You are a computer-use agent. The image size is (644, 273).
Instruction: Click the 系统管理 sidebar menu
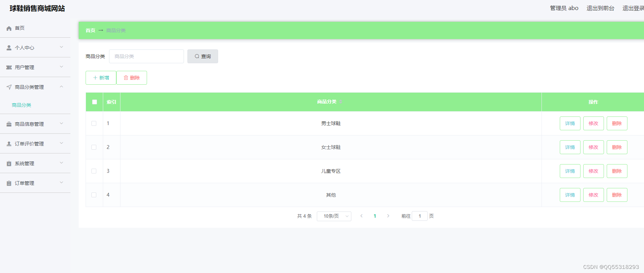click(x=35, y=163)
